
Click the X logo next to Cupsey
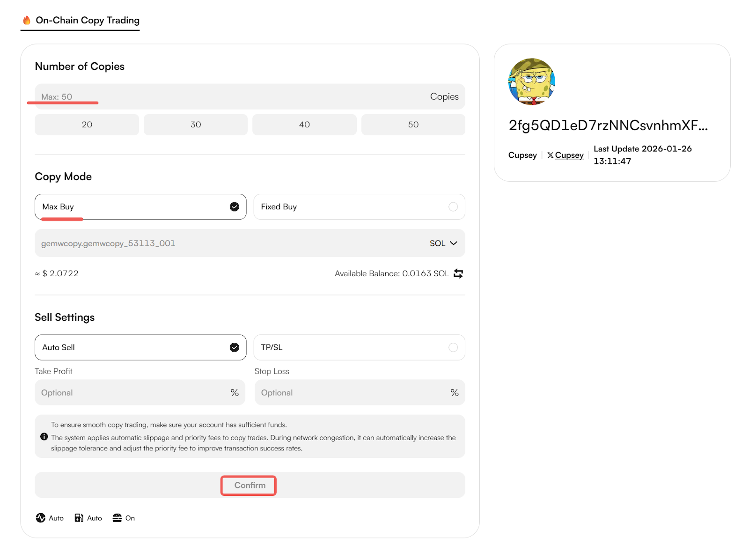(x=551, y=155)
